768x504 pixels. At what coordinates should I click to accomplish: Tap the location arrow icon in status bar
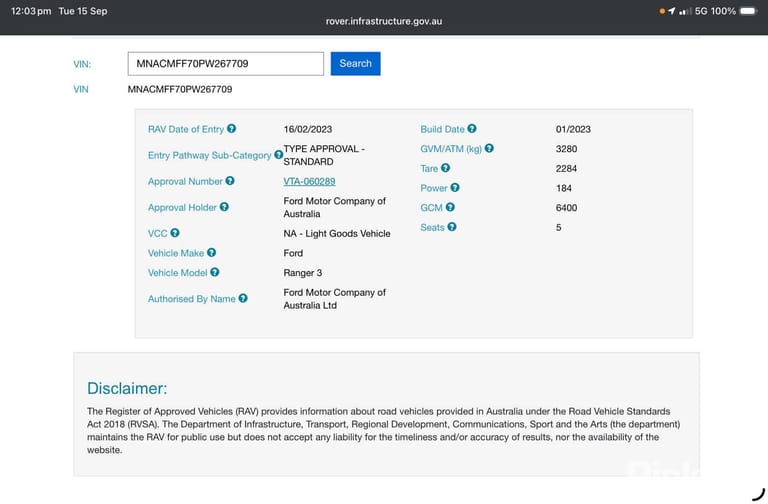coord(672,11)
